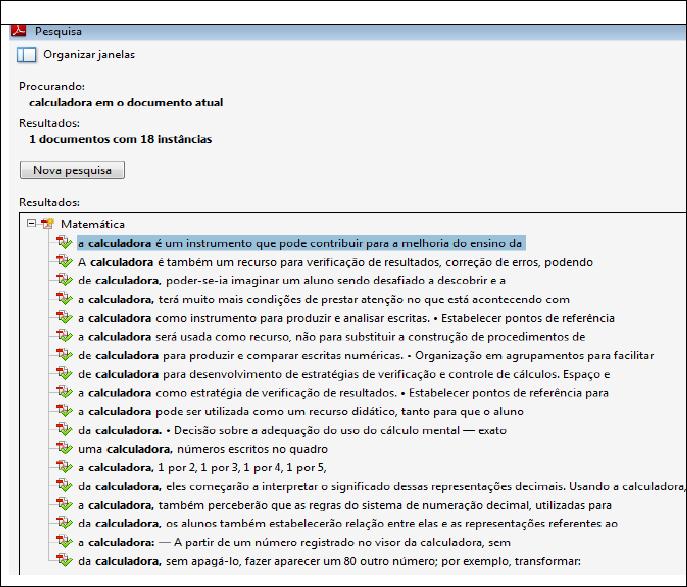
Task: Open result 'a calculadora, terá muito mais condições'
Action: pos(324,299)
